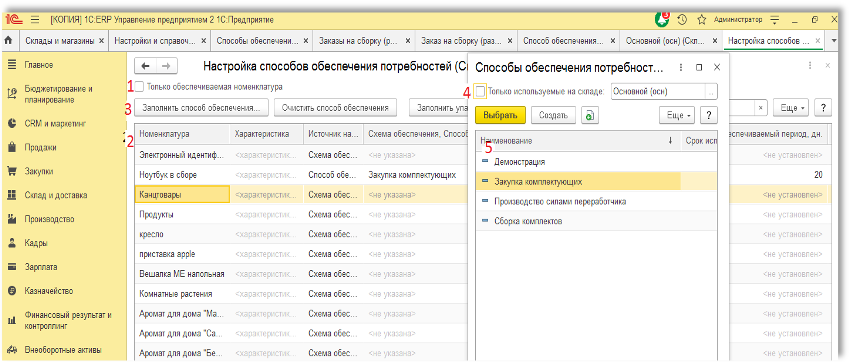Image resolution: width=849 pixels, height=362 pixels.
Task: Select Сборка комплектов row
Action: 596,221
